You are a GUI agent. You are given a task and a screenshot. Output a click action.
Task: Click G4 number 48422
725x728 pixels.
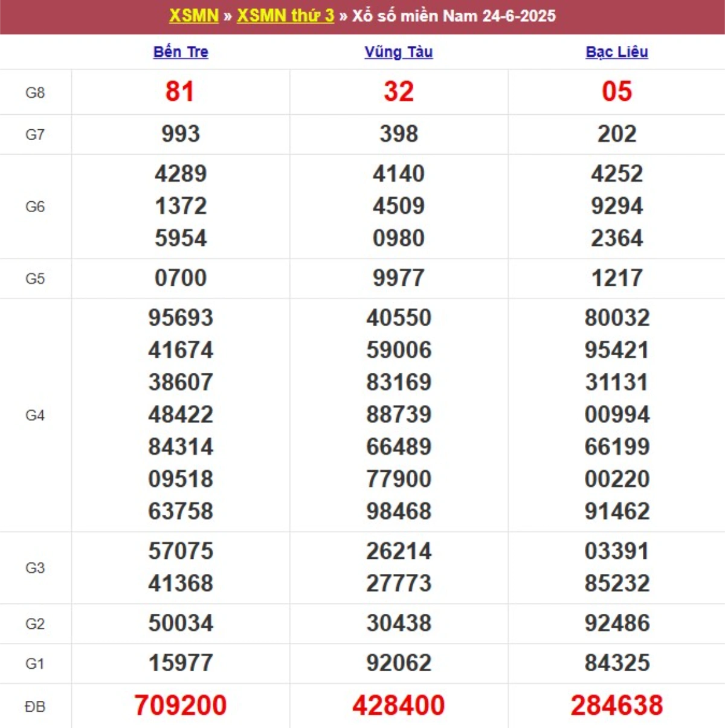point(181,414)
